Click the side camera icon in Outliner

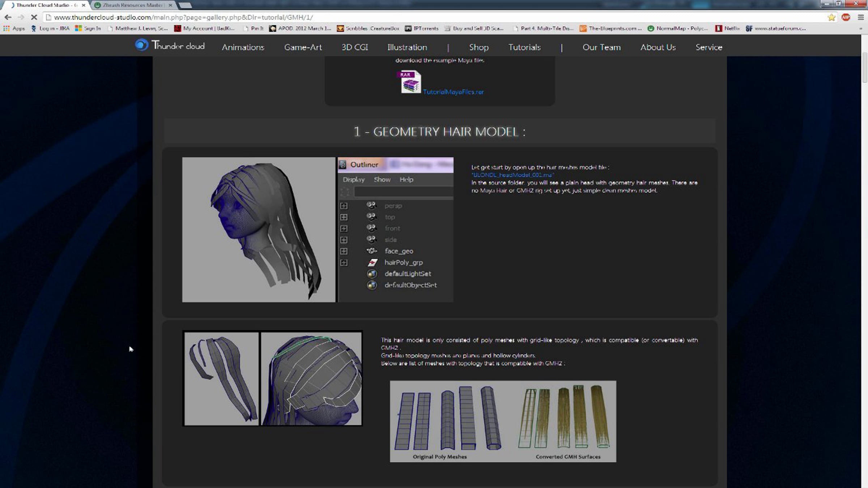point(371,239)
